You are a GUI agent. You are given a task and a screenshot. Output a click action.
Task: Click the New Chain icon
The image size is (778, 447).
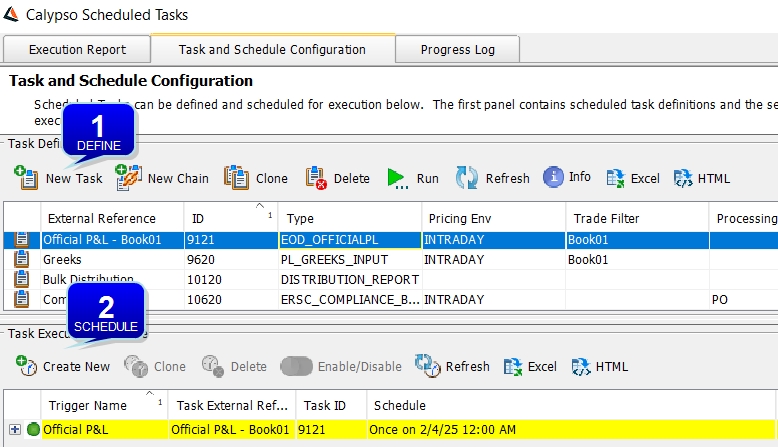(128, 178)
